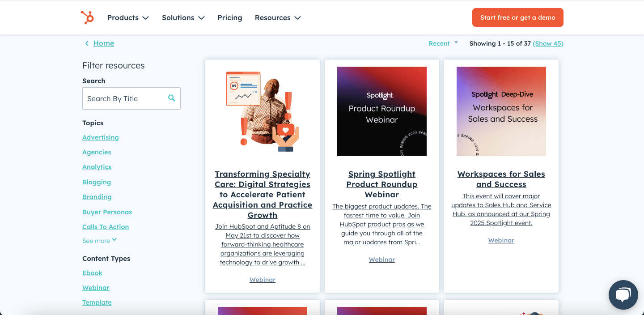Click Webinar tag under Transforming Specialty Care
This screenshot has width=644, height=315.
pos(263,280)
